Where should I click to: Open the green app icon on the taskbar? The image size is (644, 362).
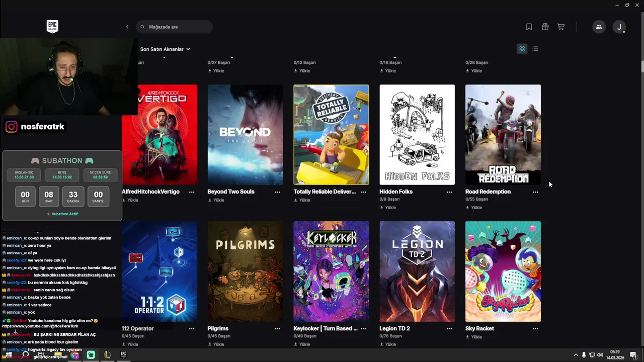point(91,355)
